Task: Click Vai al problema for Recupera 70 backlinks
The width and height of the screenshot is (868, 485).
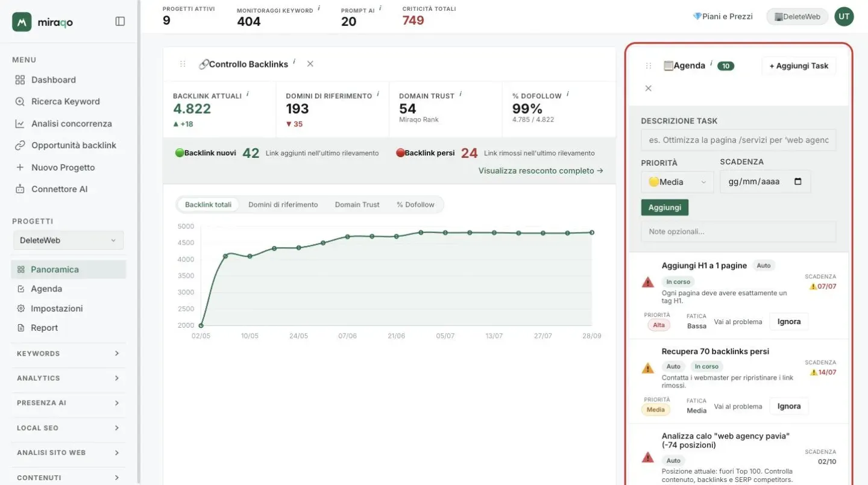Action: [x=738, y=407]
